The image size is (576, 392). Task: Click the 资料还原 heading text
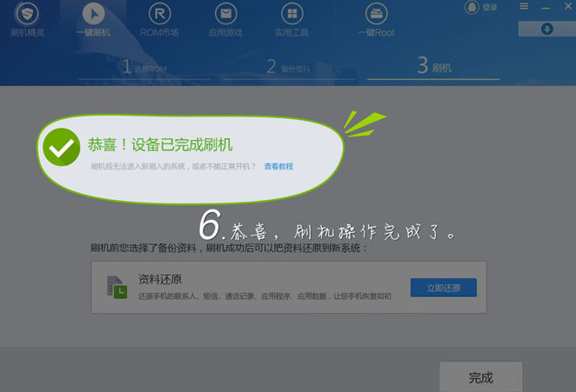click(x=160, y=279)
